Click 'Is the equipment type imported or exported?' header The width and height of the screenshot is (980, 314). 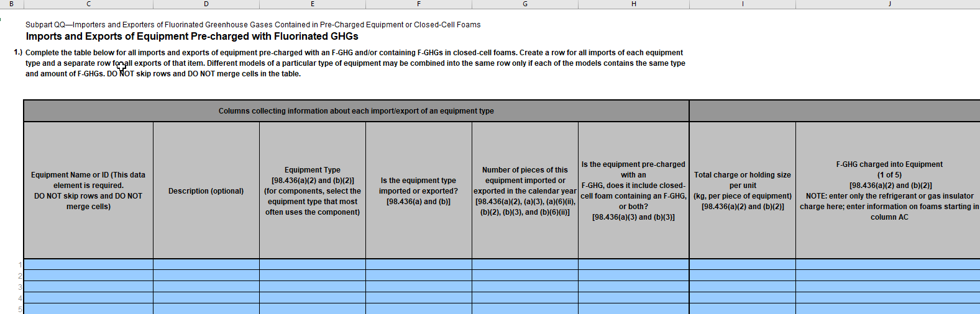point(419,191)
